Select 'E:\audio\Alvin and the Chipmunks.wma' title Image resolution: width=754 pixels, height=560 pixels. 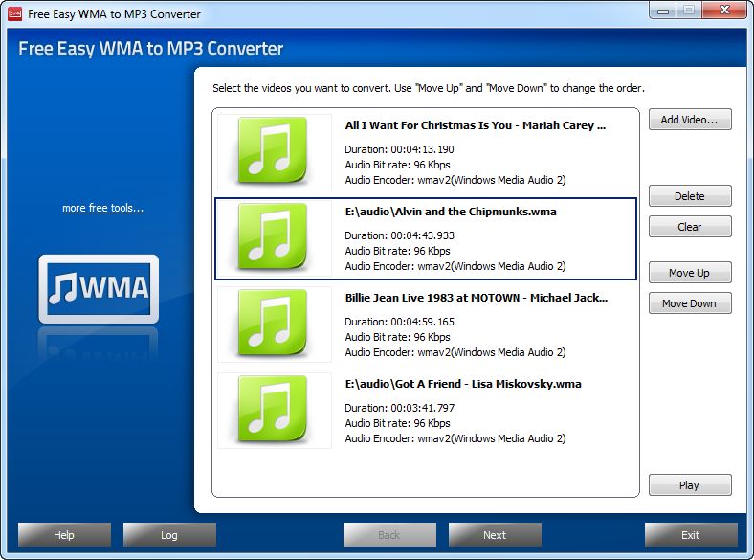[451, 212]
